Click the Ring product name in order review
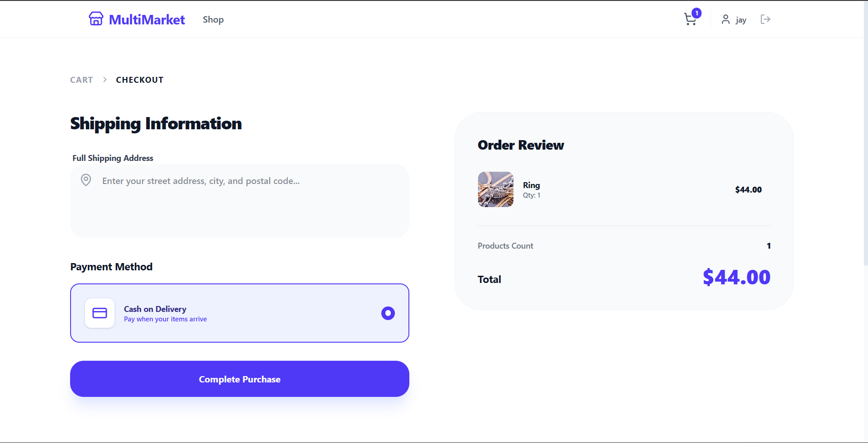The image size is (868, 443). click(x=531, y=185)
